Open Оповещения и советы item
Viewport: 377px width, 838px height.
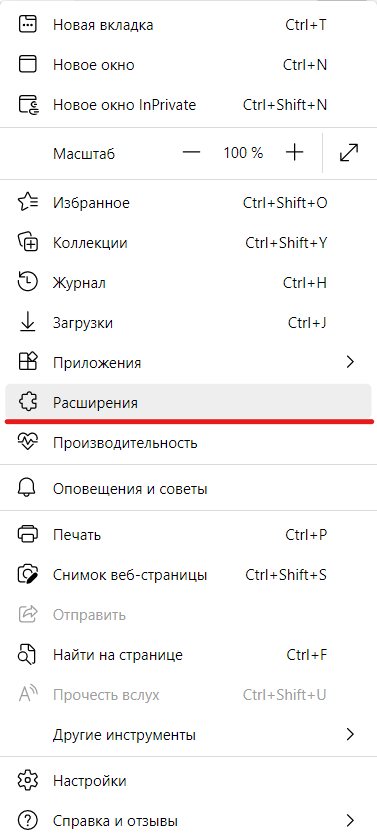point(188,488)
